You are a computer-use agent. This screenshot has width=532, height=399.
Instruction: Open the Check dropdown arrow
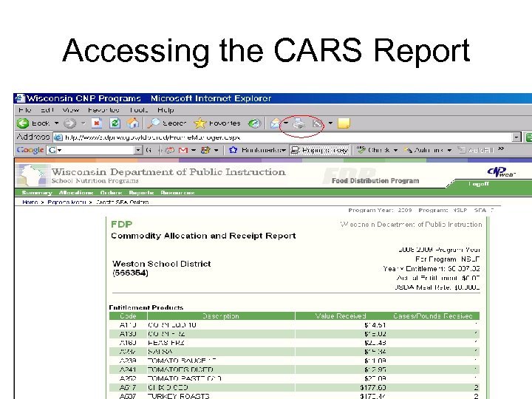point(395,150)
